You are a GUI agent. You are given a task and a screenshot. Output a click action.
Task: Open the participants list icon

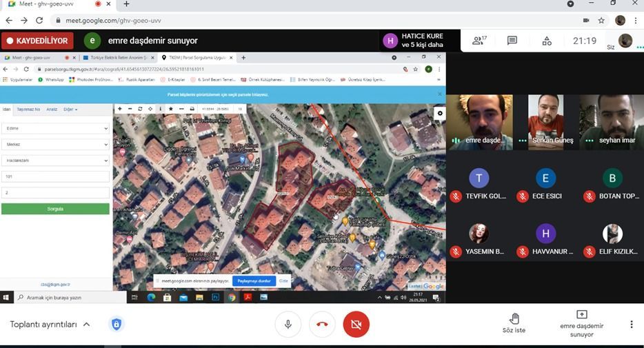[479, 41]
